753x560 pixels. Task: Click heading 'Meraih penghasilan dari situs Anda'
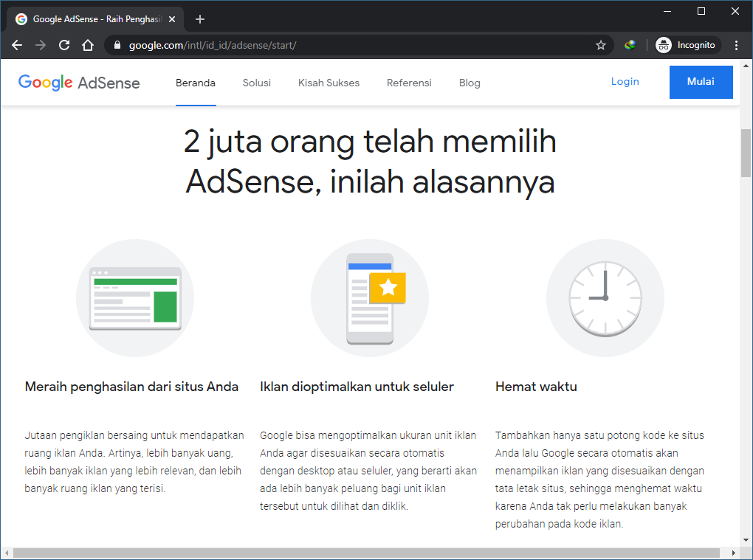point(131,387)
